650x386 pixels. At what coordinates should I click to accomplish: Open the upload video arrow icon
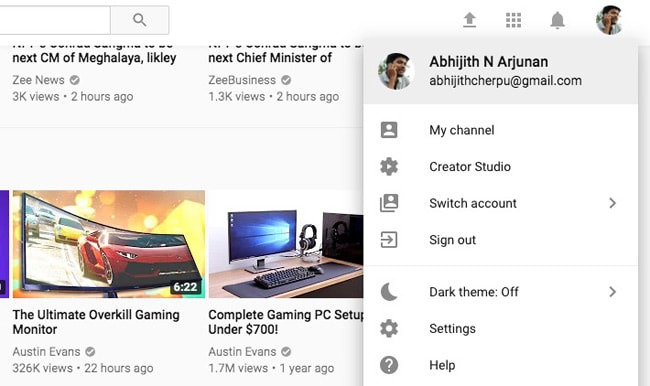coord(469,20)
